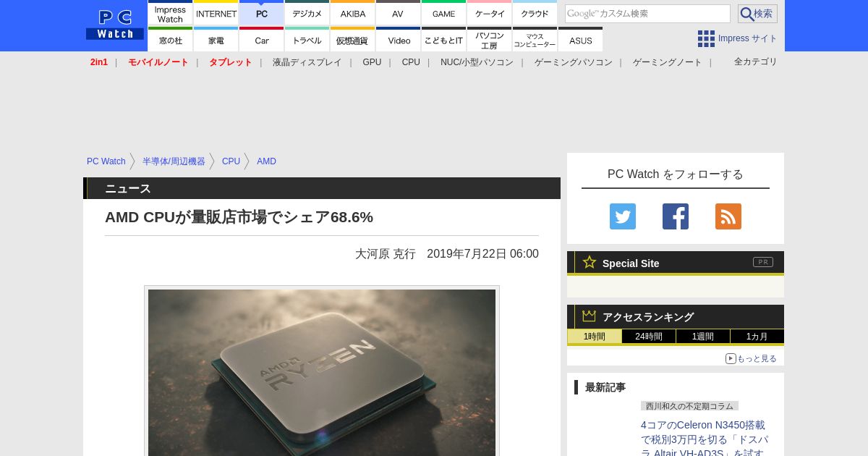Click 半導体/周辺機器 breadcrumb link
This screenshot has width=868, height=456.
coord(174,161)
